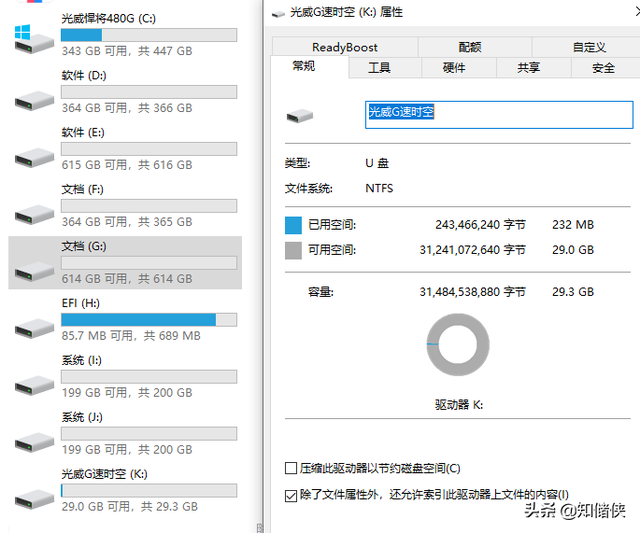Click the EFI (H:) label
640x533 pixels.
81,303
